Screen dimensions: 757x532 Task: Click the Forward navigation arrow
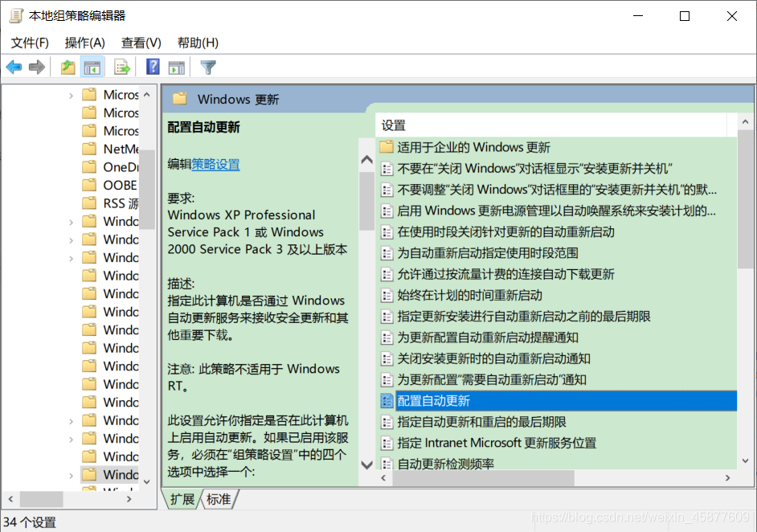click(36, 67)
